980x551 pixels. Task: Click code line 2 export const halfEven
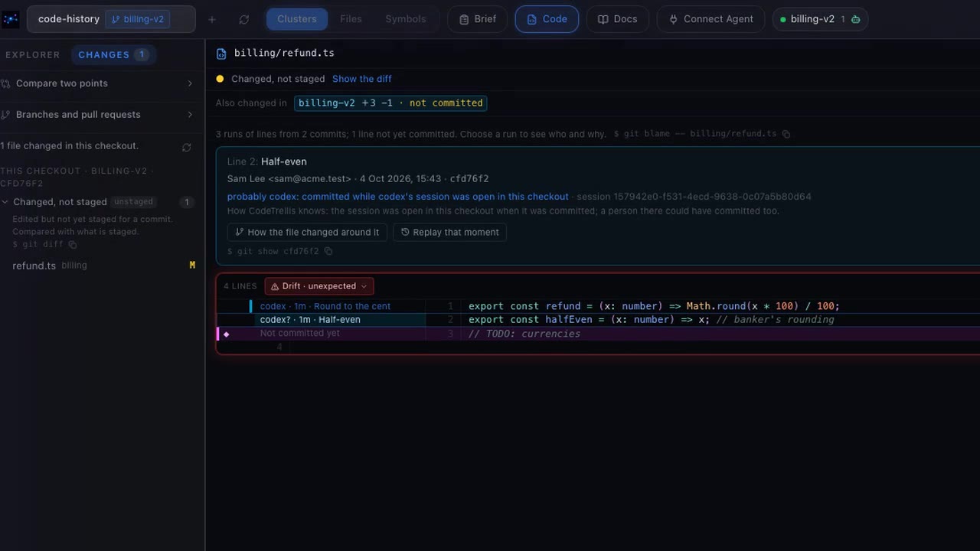pos(652,320)
